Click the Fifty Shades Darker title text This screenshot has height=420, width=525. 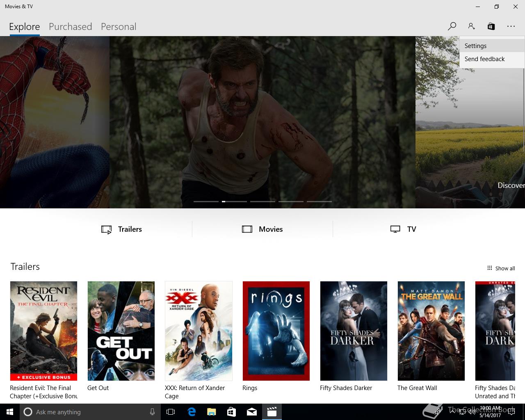(x=346, y=388)
